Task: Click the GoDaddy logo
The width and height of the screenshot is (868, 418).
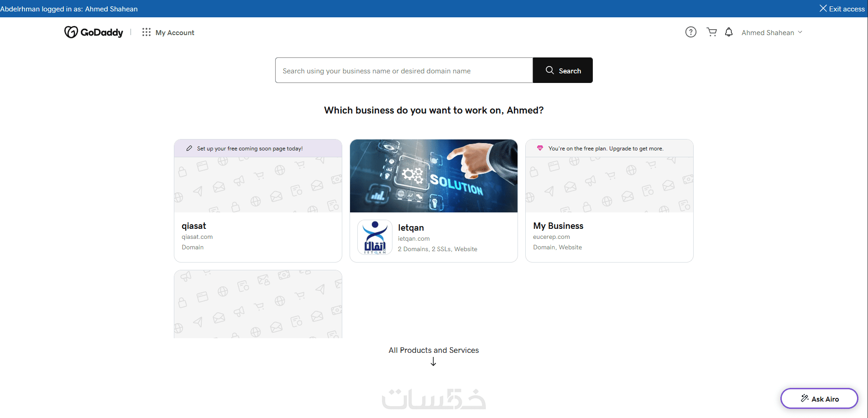Action: point(94,32)
